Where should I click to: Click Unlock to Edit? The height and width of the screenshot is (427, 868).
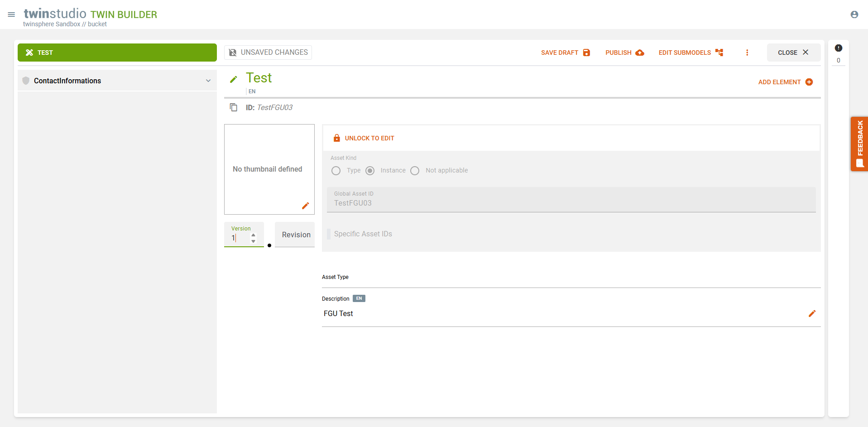pyautogui.click(x=364, y=138)
